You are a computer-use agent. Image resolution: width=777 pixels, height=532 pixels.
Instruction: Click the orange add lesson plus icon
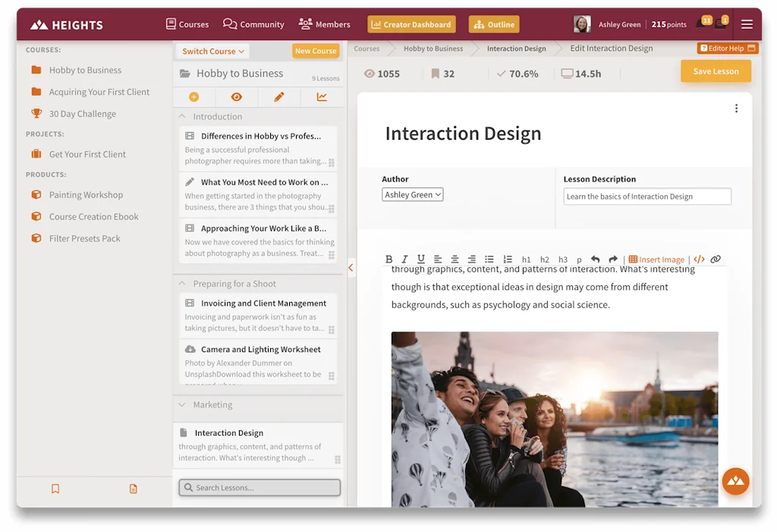coord(193,97)
